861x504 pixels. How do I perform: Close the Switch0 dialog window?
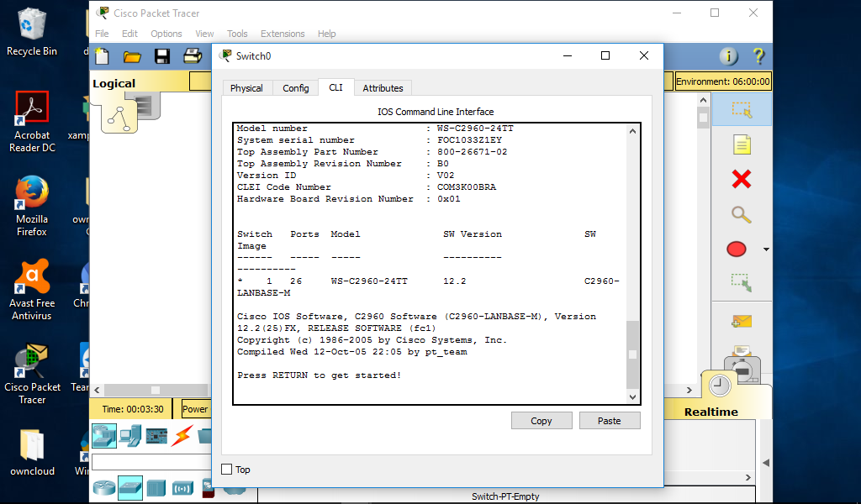644,55
